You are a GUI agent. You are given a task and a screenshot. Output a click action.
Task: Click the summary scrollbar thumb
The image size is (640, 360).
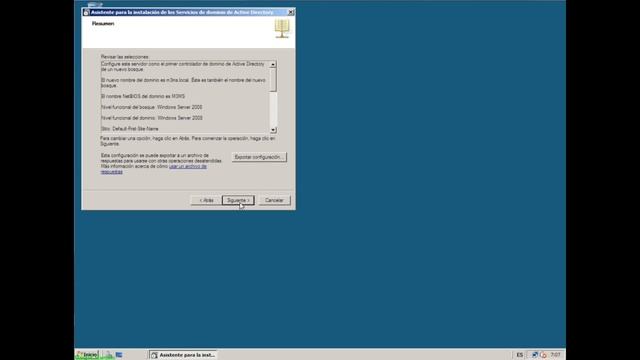[273, 80]
